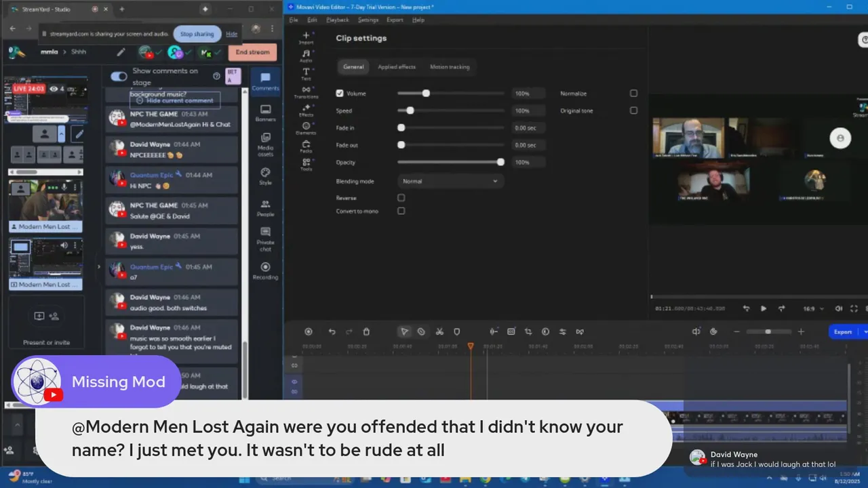Click the delete trash icon in timeline toolbar
The width and height of the screenshot is (868, 488).
point(366,331)
